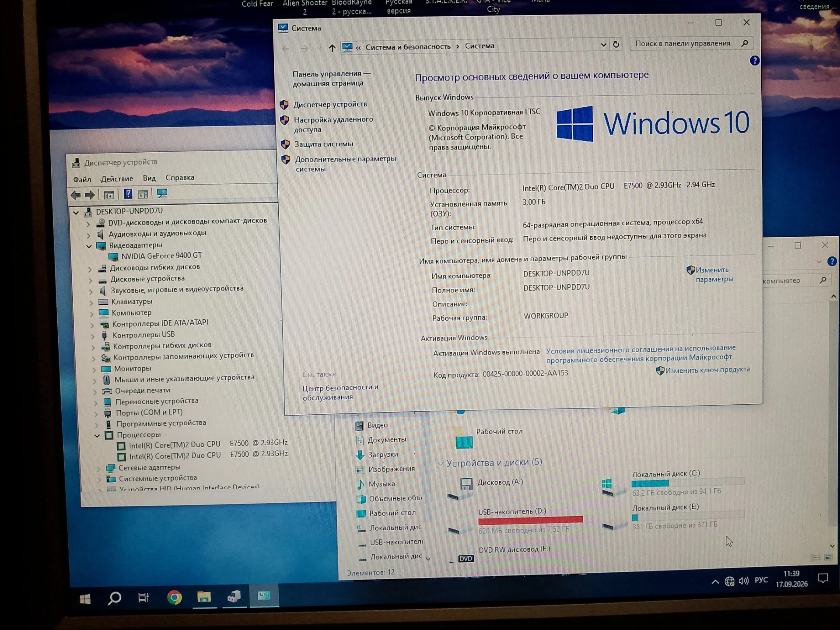The height and width of the screenshot is (630, 840).
Task: Show hidden tray icons chevron
Action: tap(715, 582)
